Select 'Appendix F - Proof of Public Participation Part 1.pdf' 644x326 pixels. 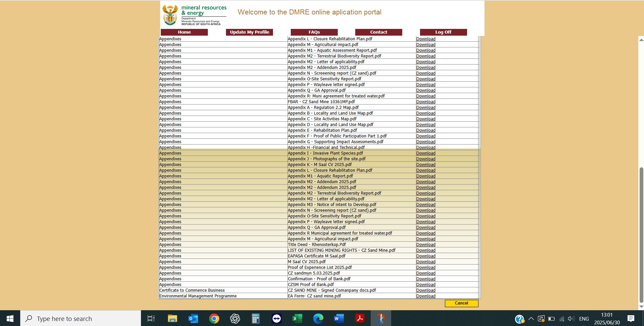(x=337, y=136)
